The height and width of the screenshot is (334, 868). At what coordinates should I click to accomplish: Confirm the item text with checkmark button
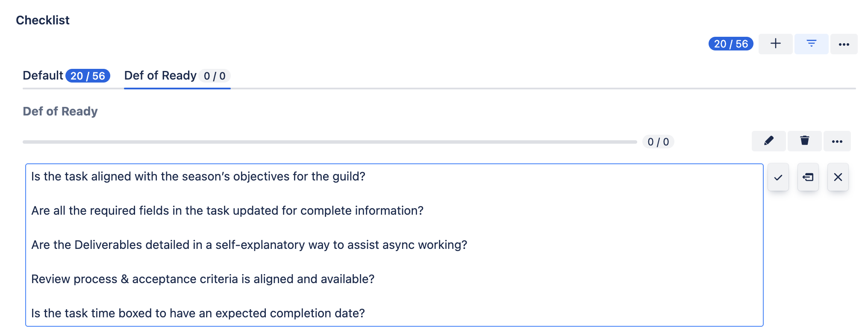point(778,177)
